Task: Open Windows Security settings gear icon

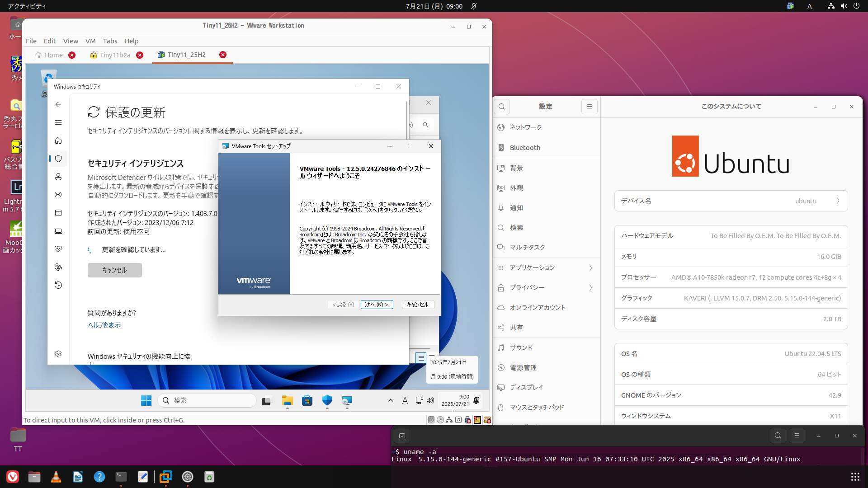Action: click(x=58, y=354)
